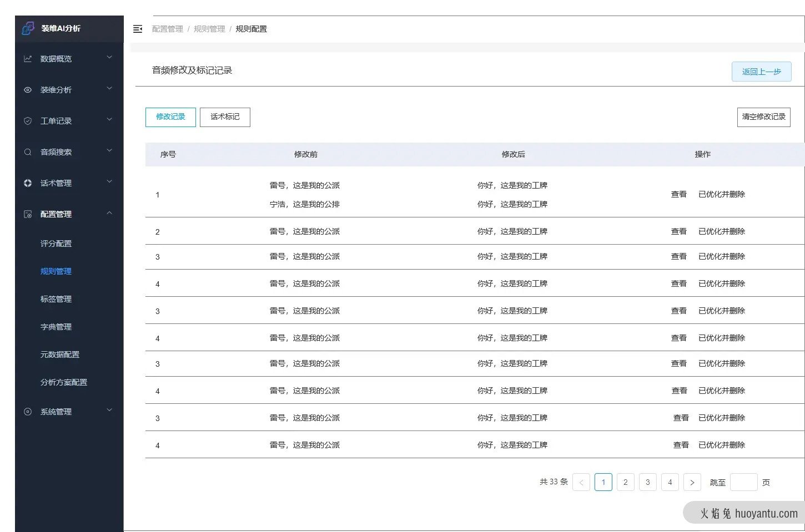Click the 装维AI分析 logo icon
This screenshot has height=532, width=805.
[28, 28]
